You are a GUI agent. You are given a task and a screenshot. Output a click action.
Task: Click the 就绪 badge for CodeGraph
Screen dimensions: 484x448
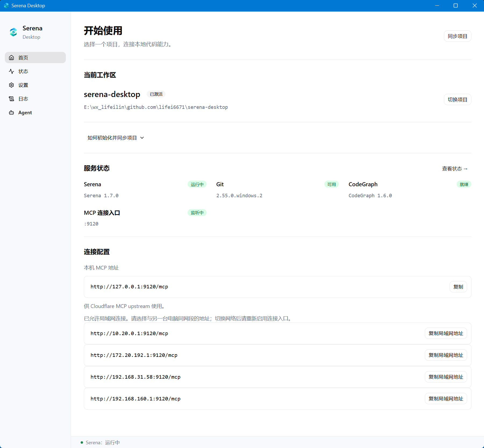[464, 184]
